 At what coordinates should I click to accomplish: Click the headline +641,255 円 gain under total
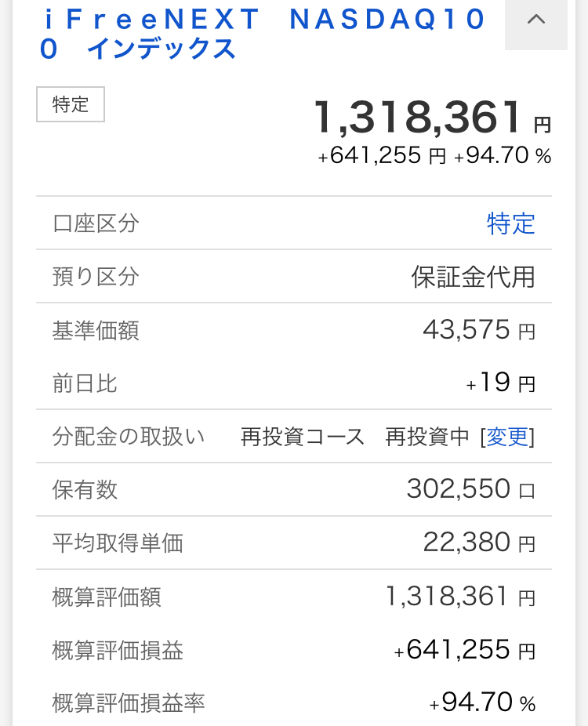[381, 156]
